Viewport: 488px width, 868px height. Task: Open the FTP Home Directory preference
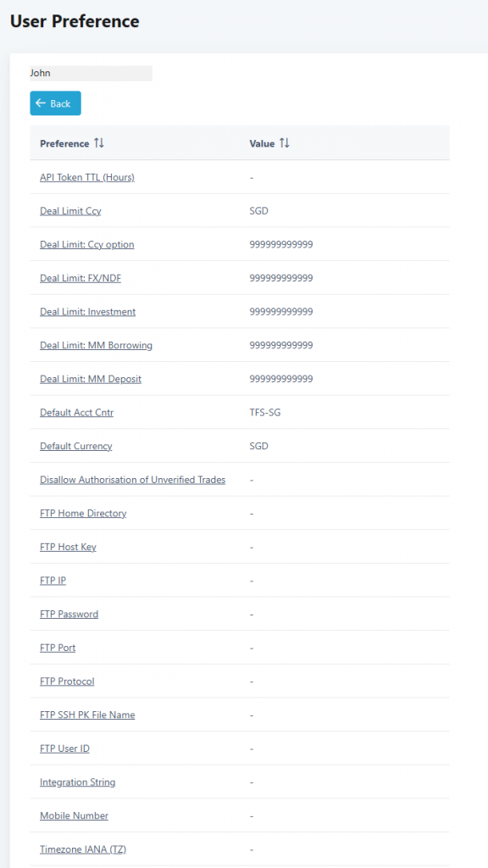click(82, 513)
